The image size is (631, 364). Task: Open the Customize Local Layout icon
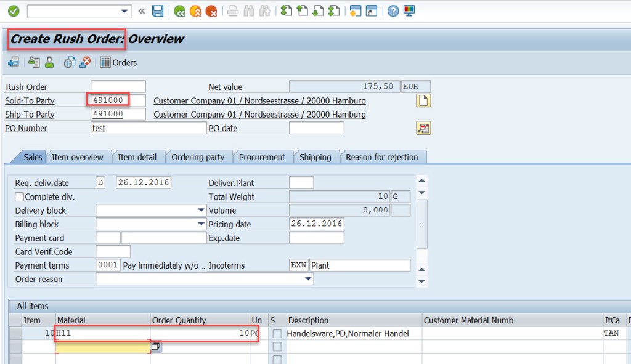(410, 10)
